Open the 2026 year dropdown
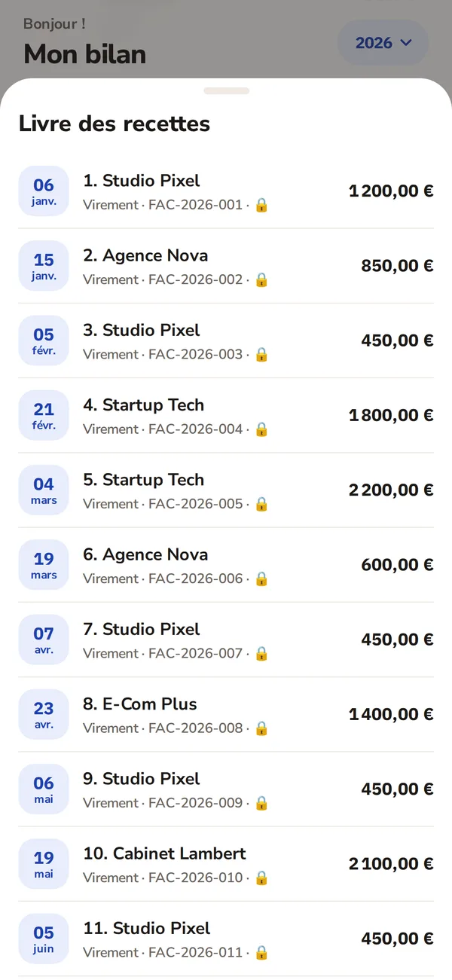This screenshot has width=452, height=980. pyautogui.click(x=383, y=43)
